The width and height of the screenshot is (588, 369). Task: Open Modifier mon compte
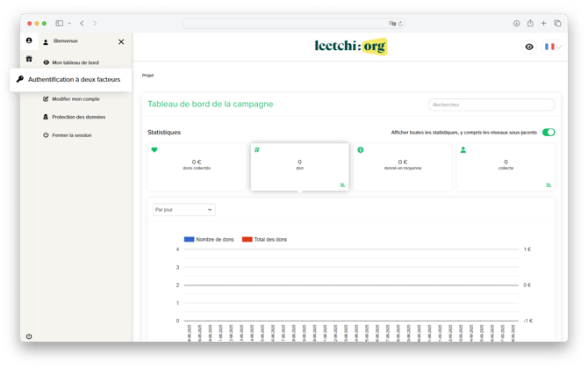(x=71, y=99)
